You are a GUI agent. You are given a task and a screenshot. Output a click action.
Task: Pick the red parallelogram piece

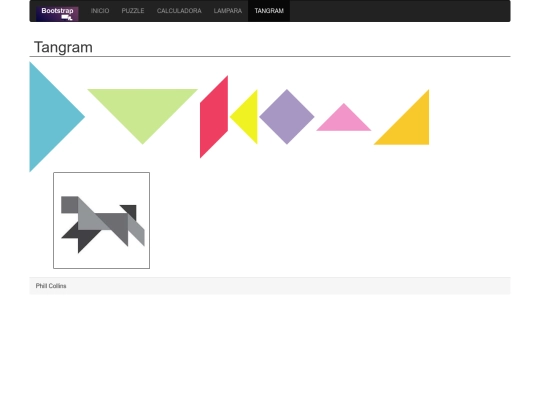click(x=214, y=117)
